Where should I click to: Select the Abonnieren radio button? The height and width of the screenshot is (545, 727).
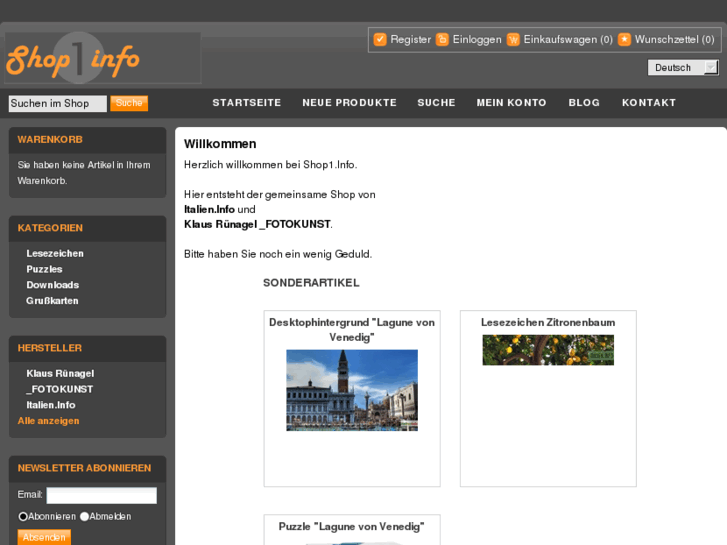pos(23,516)
